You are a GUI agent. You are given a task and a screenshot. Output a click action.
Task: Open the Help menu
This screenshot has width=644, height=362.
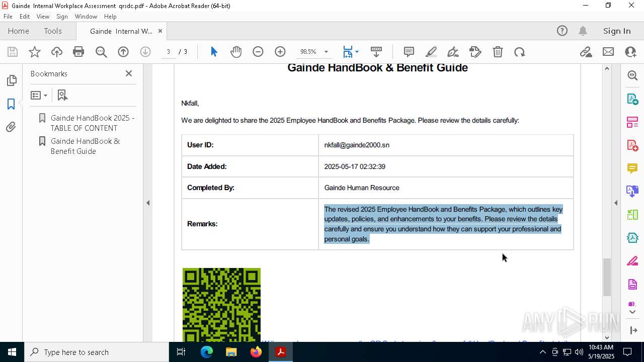[x=110, y=17]
